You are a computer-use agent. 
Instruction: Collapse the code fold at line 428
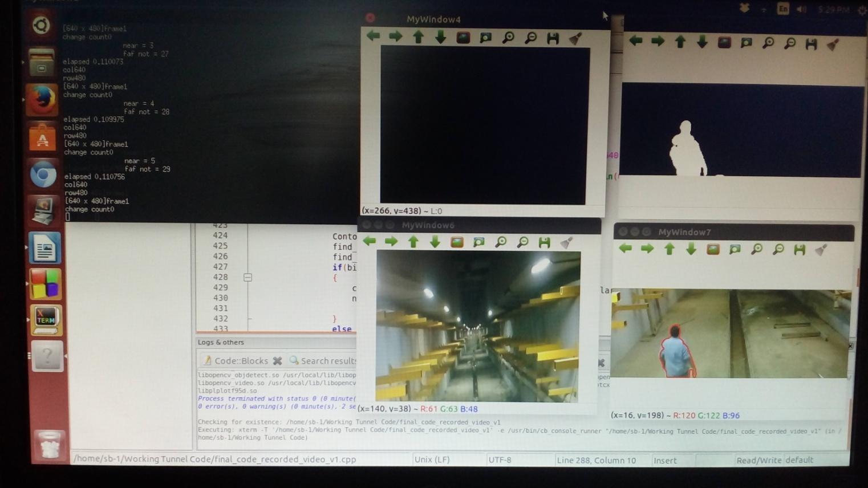point(248,277)
